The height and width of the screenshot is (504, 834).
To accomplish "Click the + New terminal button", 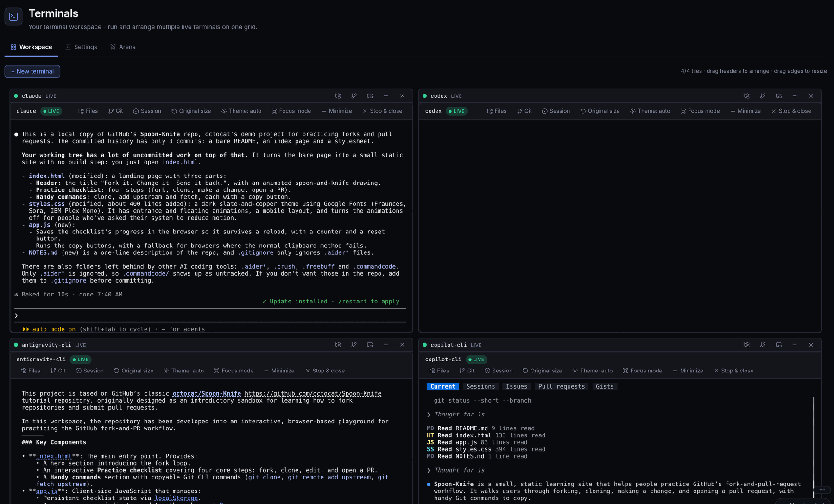I will [32, 71].
